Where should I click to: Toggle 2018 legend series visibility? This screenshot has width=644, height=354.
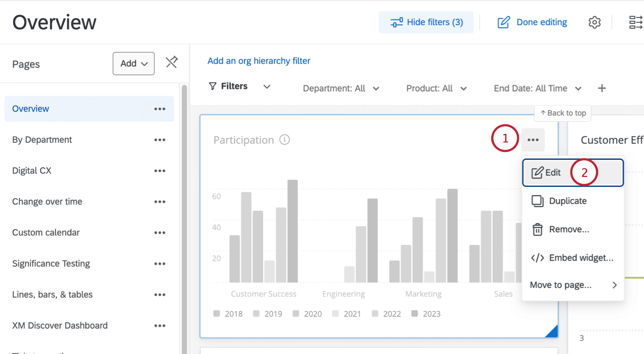pos(228,314)
